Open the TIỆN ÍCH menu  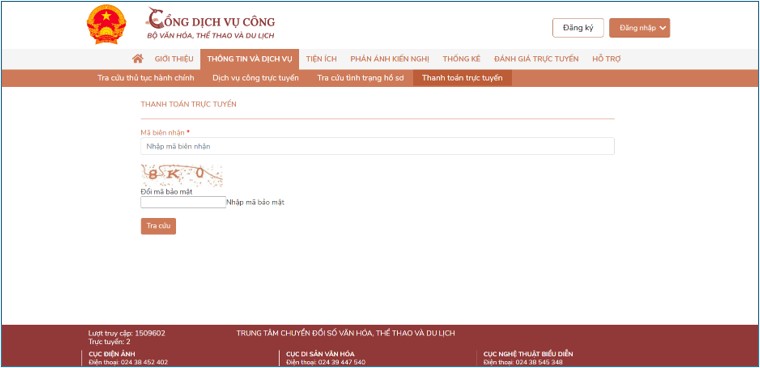pyautogui.click(x=321, y=59)
